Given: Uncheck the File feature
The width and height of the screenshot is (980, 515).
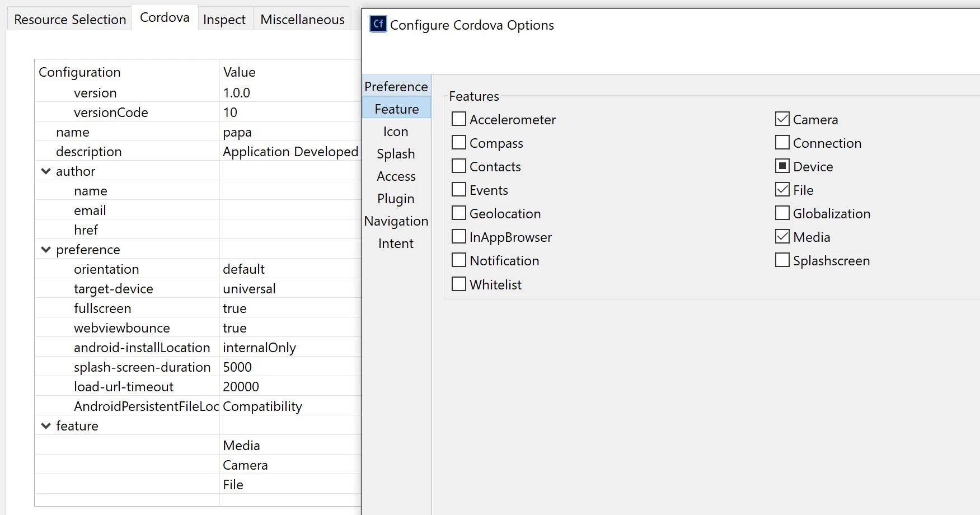Looking at the screenshot, I should coord(782,189).
